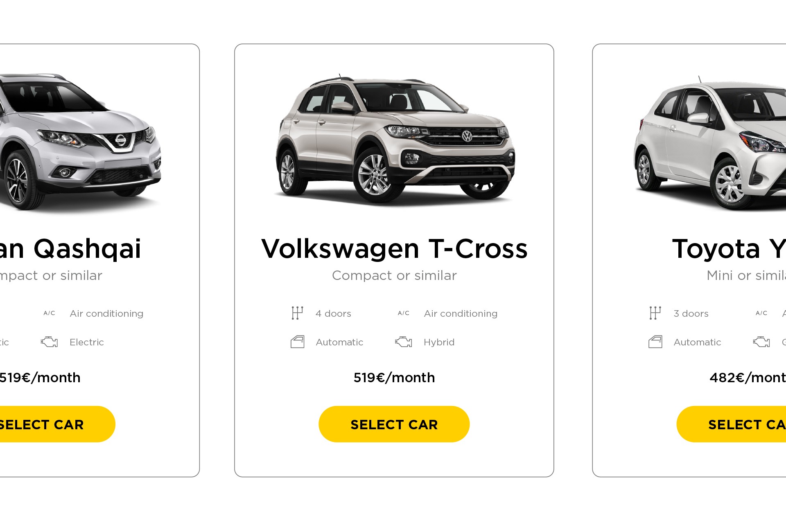Screen dimensions: 786x532
Task: Click the car door icon on Toyota card
Action: tap(655, 342)
